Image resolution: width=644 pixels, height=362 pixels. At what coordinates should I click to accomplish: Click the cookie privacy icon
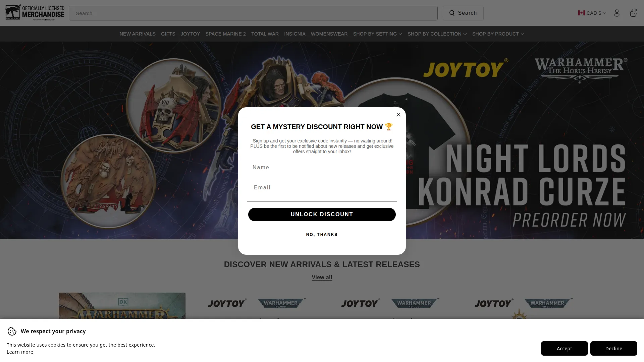(x=12, y=331)
